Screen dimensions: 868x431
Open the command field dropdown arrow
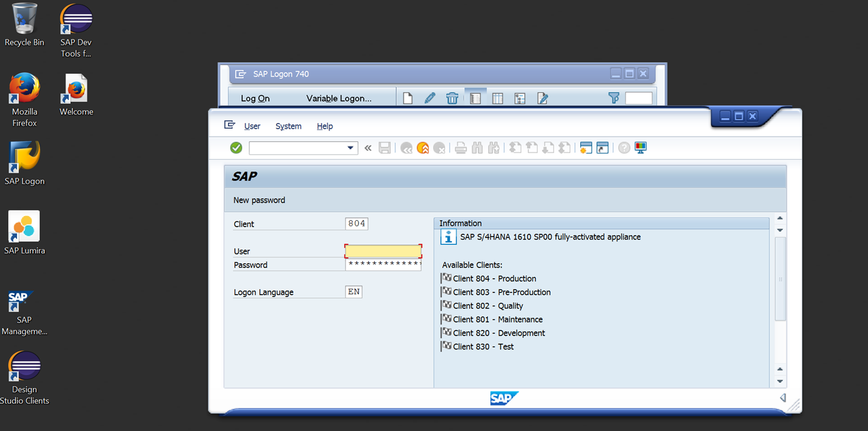pos(350,148)
